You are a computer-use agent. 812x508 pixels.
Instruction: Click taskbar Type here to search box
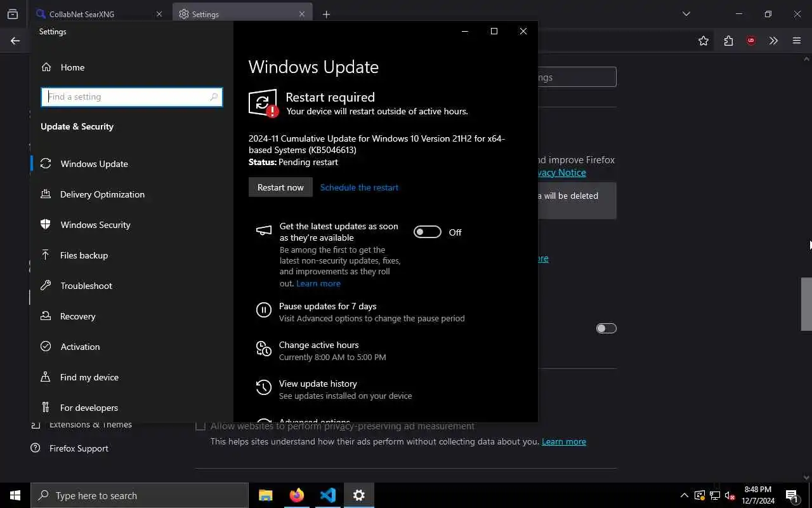click(140, 495)
